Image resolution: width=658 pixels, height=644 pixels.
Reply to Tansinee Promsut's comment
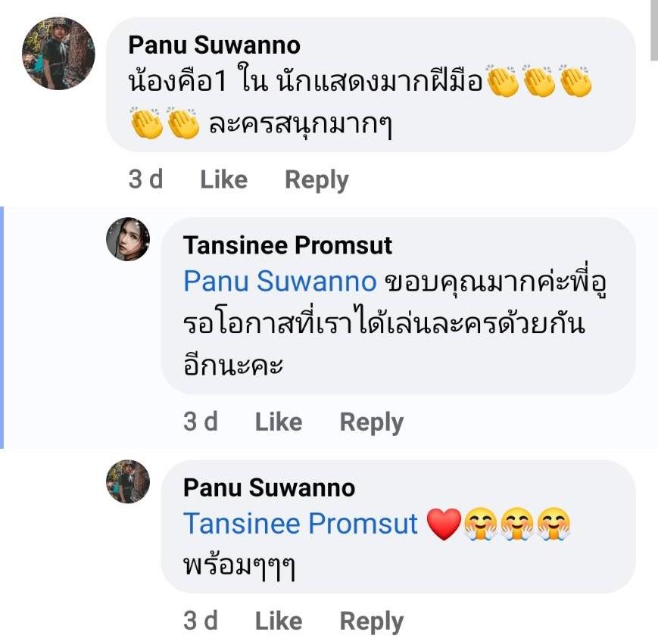(371, 422)
